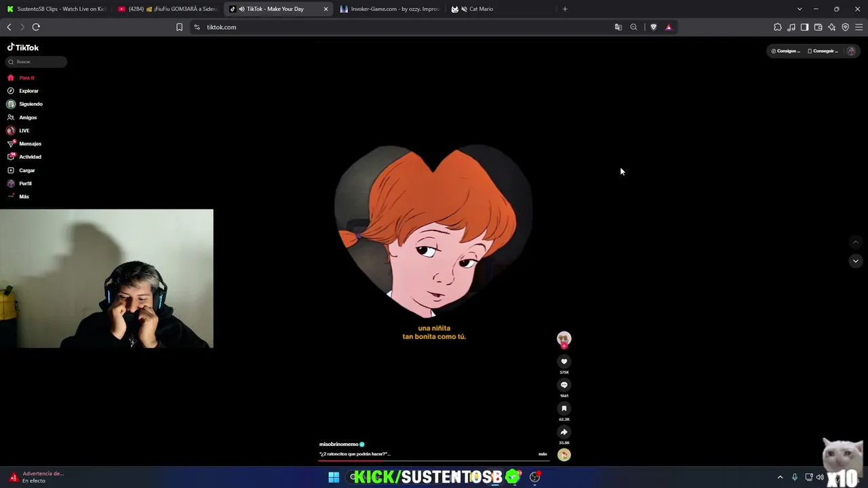Click the Consigue coins button

coord(785,51)
